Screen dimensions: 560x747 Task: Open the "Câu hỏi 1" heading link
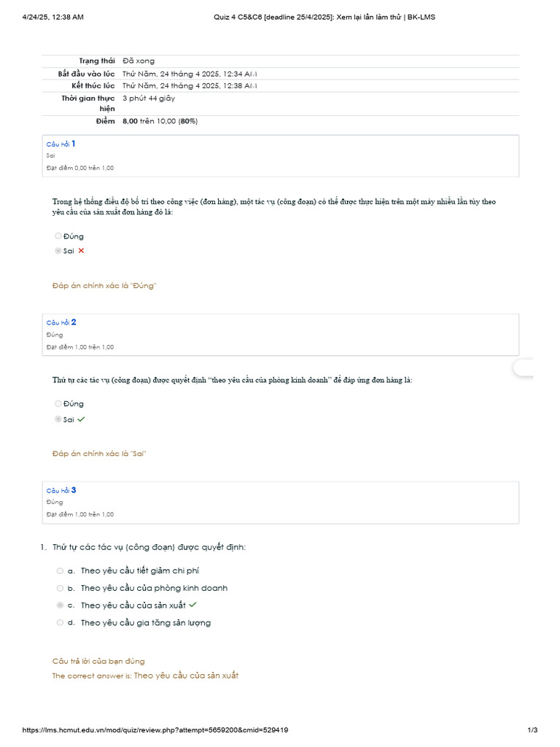click(61, 144)
